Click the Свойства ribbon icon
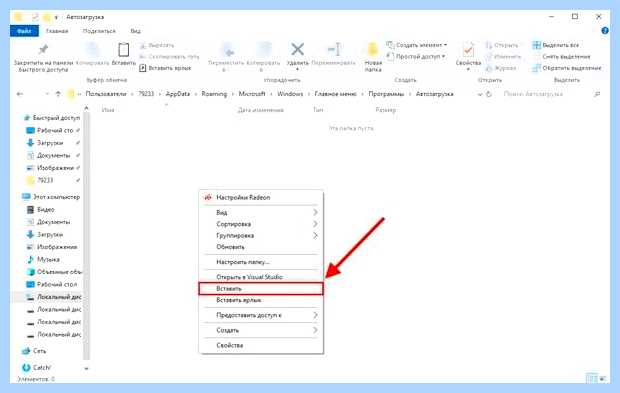This screenshot has height=393, width=620. [x=469, y=50]
